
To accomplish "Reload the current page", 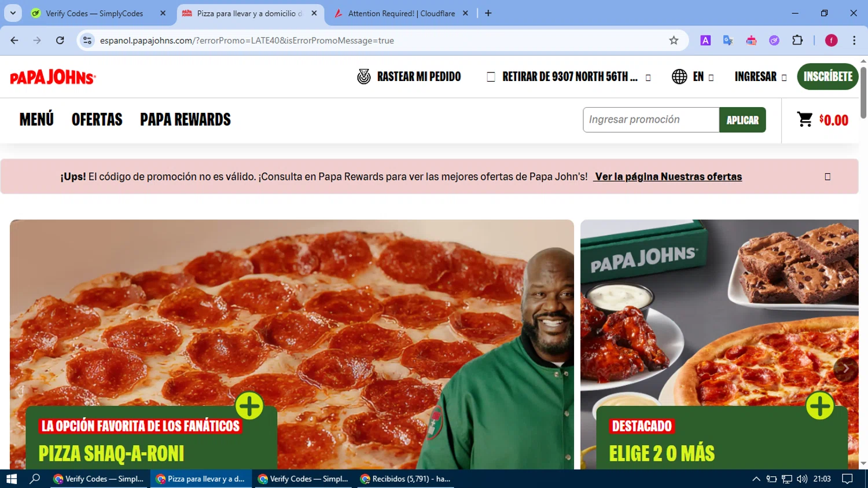I will pyautogui.click(x=60, y=40).
